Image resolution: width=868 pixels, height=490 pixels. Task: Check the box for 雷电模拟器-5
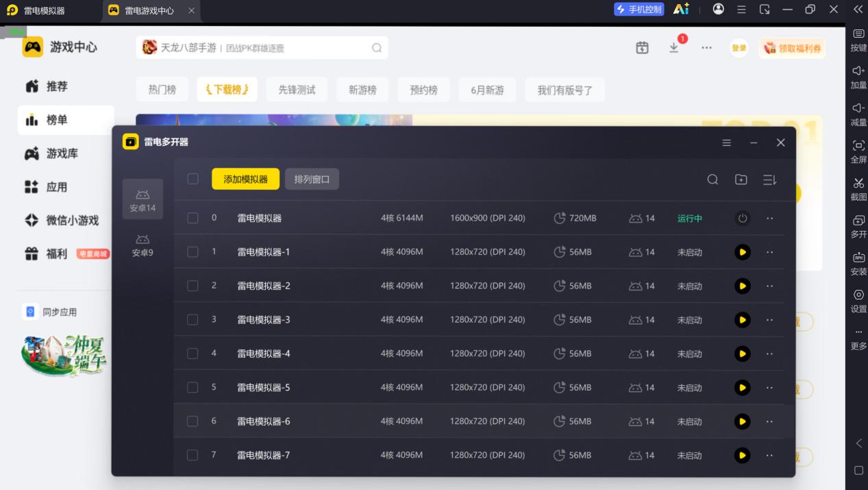coord(193,387)
